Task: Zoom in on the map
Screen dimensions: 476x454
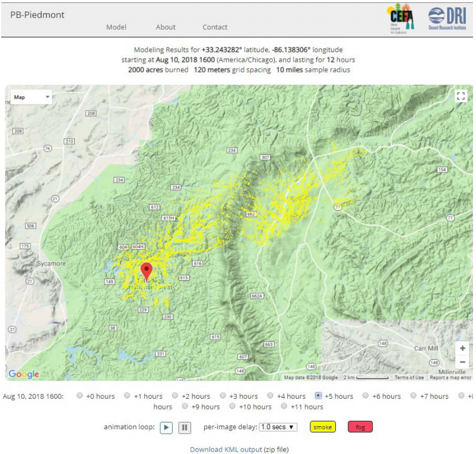Action: pyautogui.click(x=462, y=348)
